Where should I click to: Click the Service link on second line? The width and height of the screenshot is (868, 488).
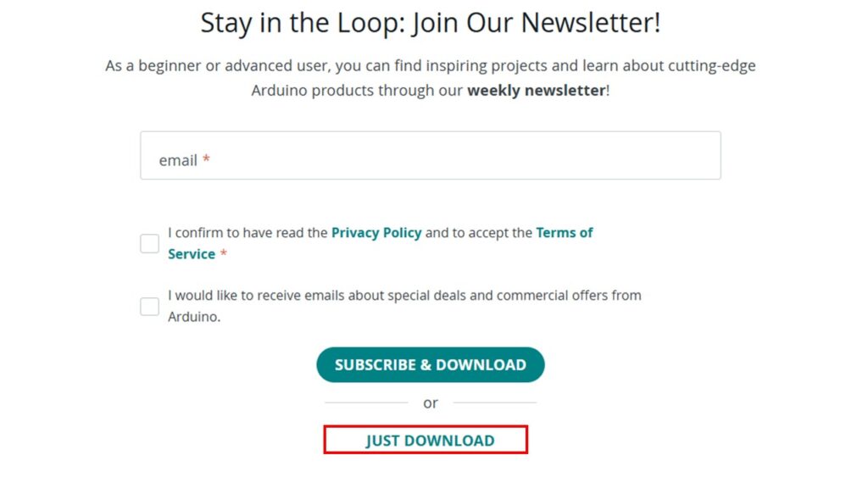pyautogui.click(x=192, y=254)
